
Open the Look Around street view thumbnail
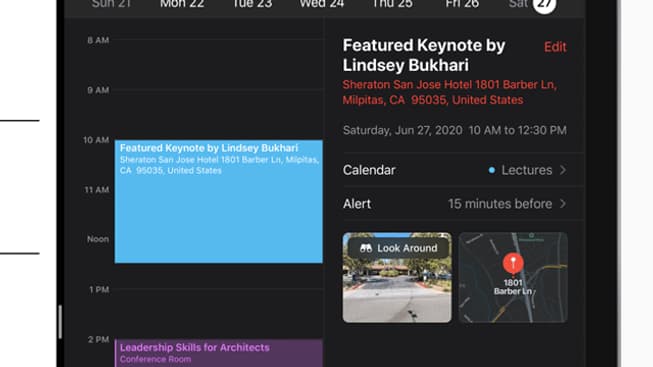397,277
